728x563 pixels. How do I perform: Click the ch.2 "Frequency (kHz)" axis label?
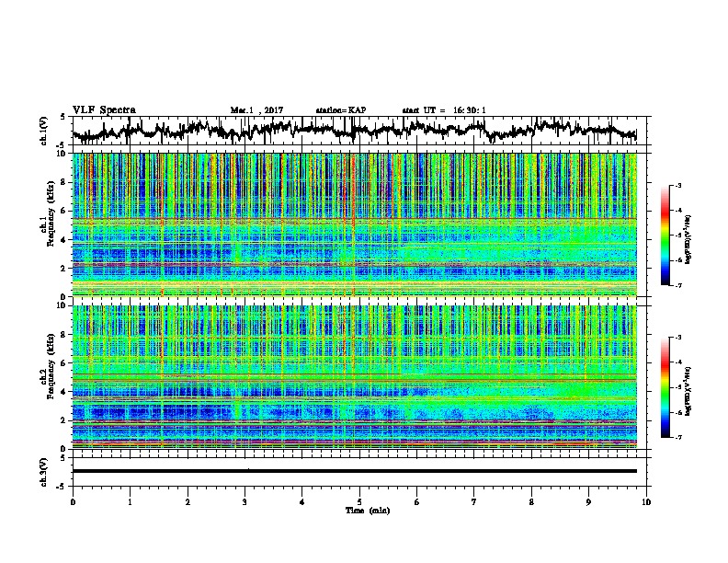51,366
